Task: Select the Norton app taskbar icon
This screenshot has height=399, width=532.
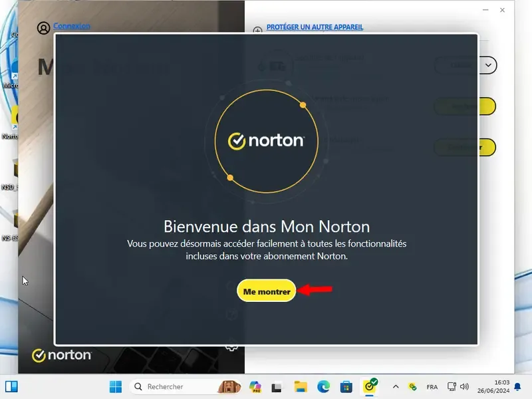Action: click(370, 386)
